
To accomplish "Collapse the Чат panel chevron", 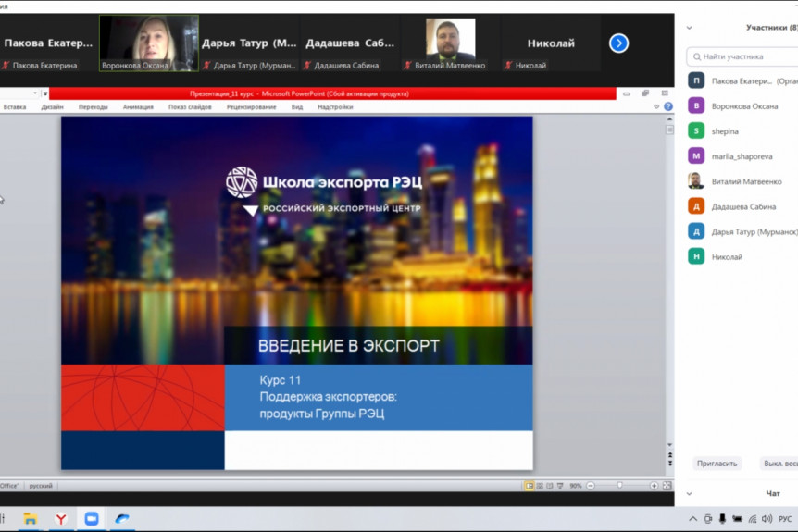I will pos(689,493).
